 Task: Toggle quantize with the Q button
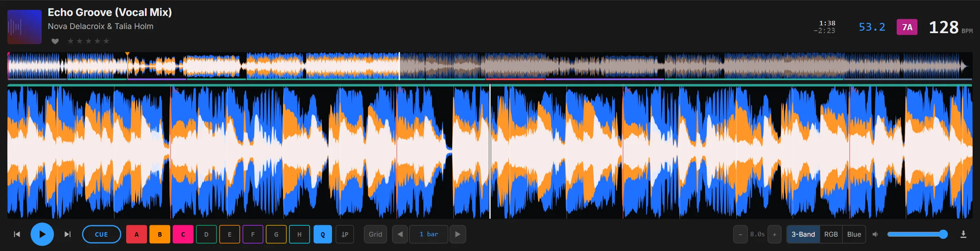pos(323,234)
